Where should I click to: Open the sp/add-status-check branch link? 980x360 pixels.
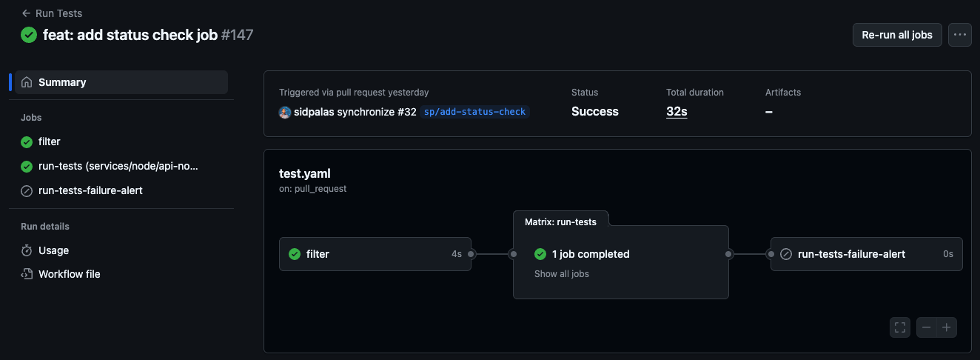pyautogui.click(x=475, y=112)
